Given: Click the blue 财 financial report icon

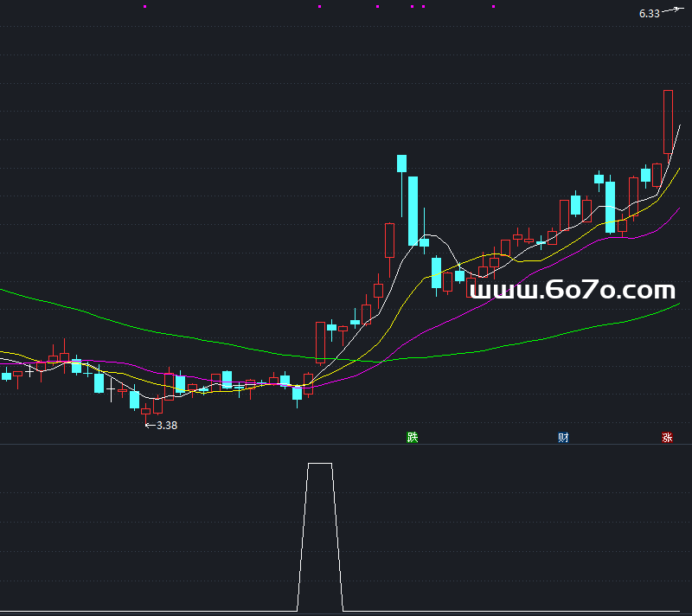Looking at the screenshot, I should click(563, 437).
